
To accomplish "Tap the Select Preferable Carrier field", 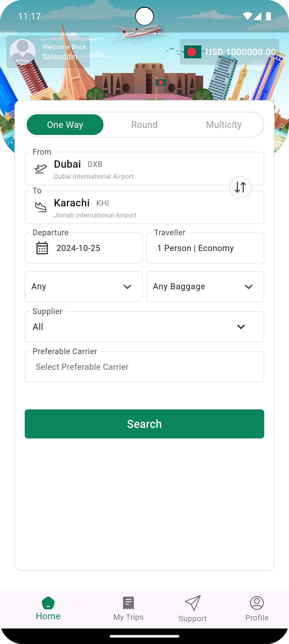I will coord(144,367).
